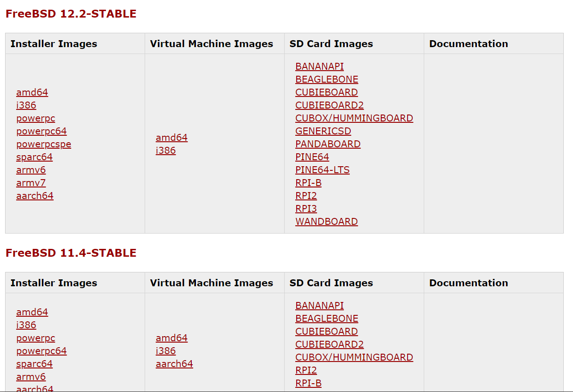The height and width of the screenshot is (392, 573).
Task: Open the 12.2-STABLE CUBOX/HUMMINGBOARD SD card link
Action: (x=354, y=118)
